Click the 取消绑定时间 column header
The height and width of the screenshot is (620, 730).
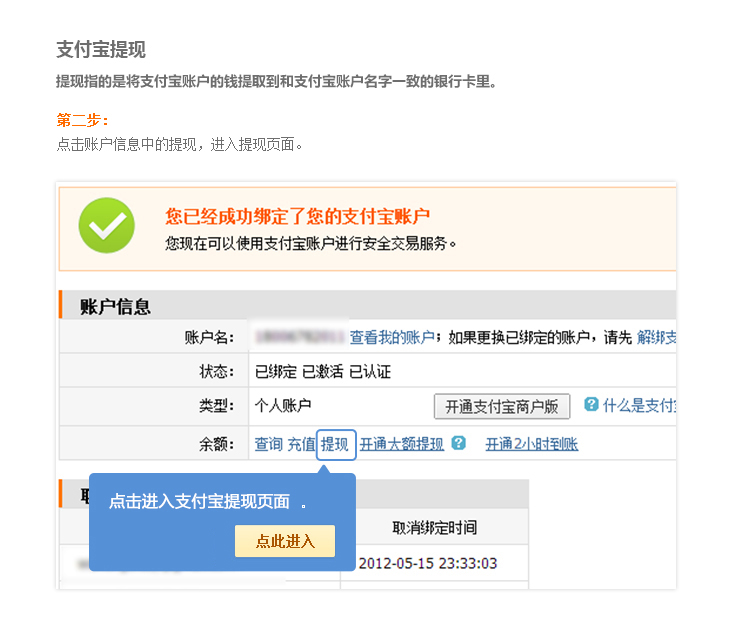434,527
